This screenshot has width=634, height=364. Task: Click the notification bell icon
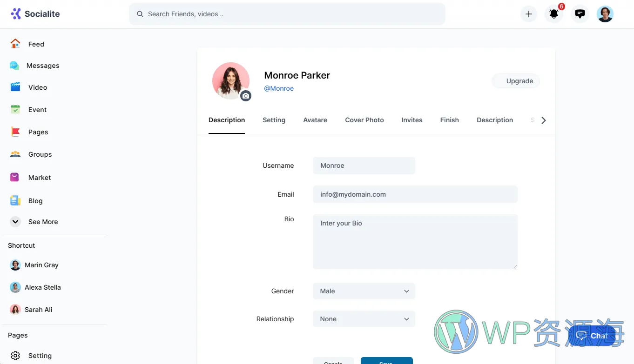pyautogui.click(x=553, y=14)
